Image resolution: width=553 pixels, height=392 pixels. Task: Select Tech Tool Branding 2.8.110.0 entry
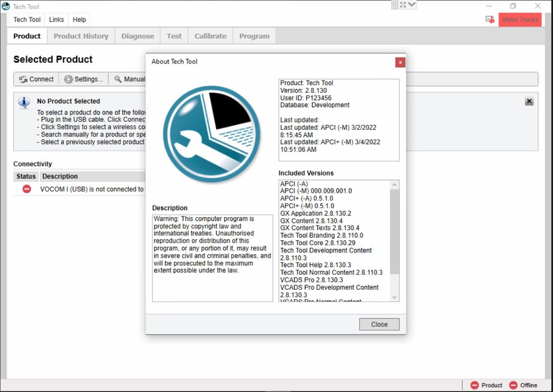pyautogui.click(x=322, y=235)
